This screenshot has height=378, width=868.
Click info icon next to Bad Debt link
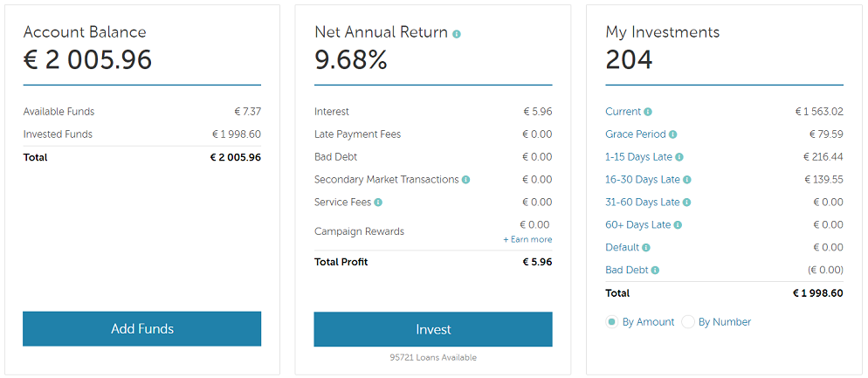pyautogui.click(x=655, y=271)
